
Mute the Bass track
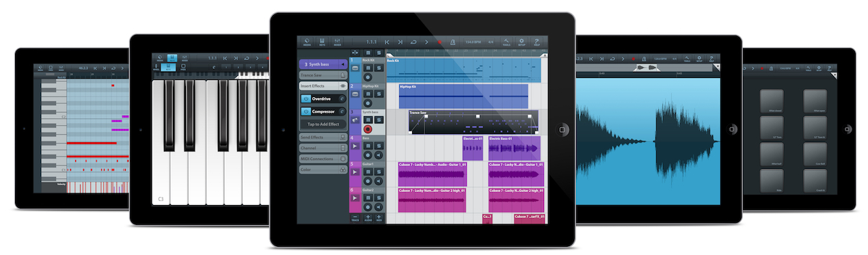368,146
